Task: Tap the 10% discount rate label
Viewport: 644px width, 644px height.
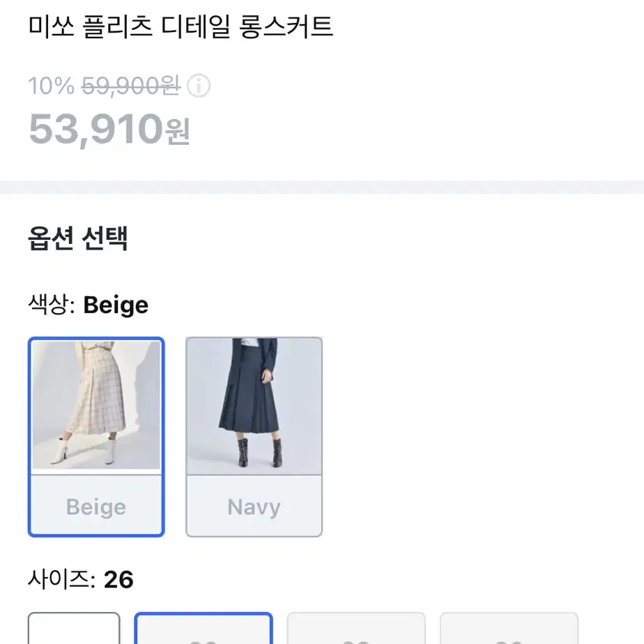Action: point(52,86)
